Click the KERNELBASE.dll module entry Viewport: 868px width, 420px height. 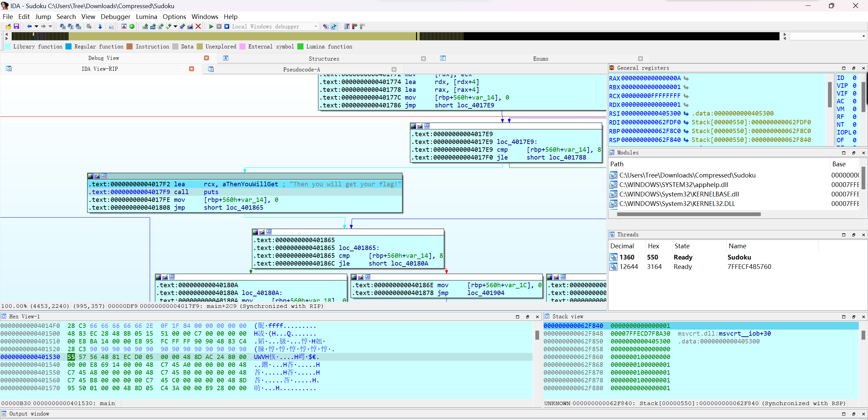(x=679, y=194)
